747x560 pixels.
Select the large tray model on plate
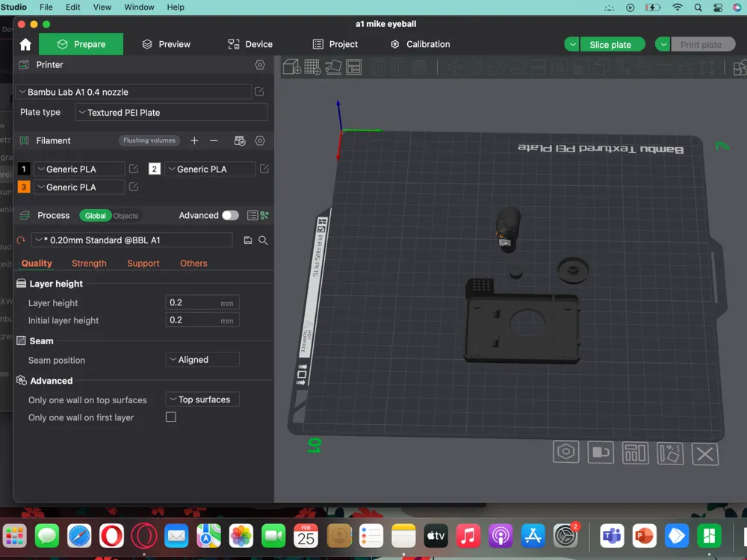point(523,328)
